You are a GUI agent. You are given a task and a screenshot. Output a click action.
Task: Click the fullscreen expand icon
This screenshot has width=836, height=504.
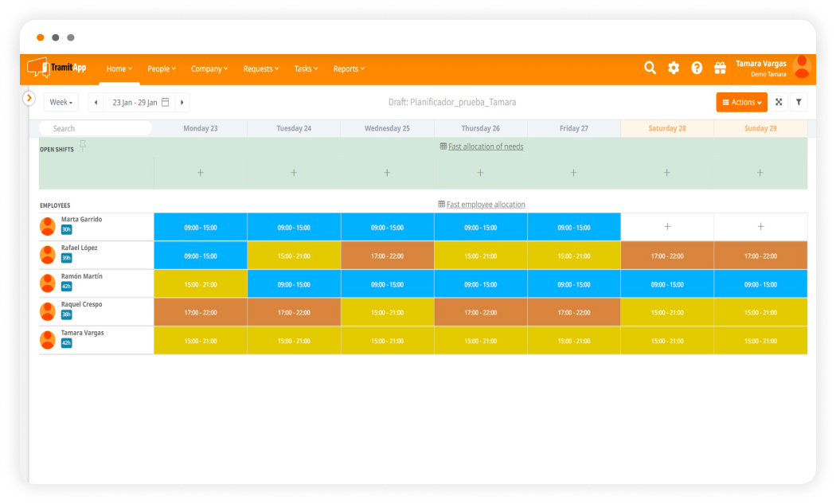point(779,102)
